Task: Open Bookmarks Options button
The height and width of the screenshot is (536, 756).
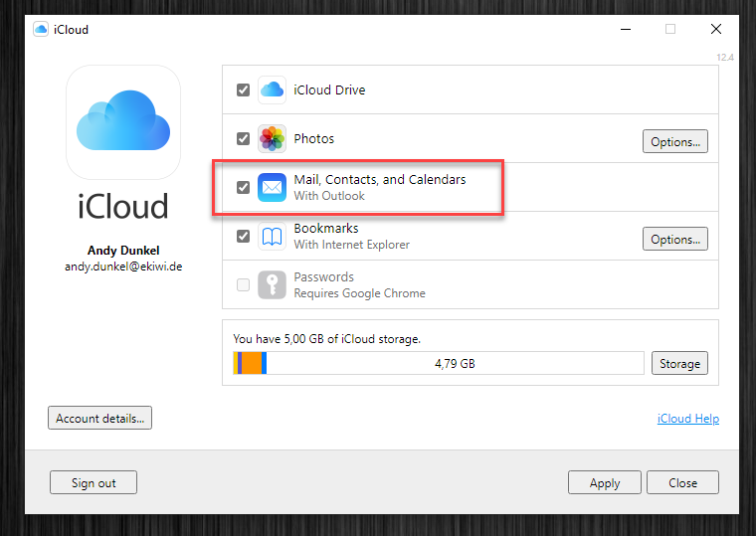Action: tap(675, 239)
